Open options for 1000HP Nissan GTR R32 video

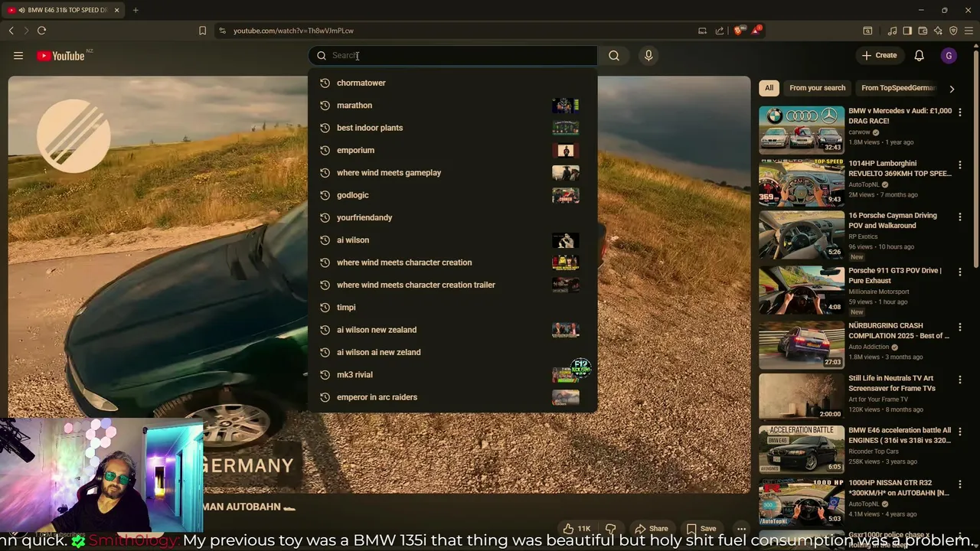coord(960,484)
